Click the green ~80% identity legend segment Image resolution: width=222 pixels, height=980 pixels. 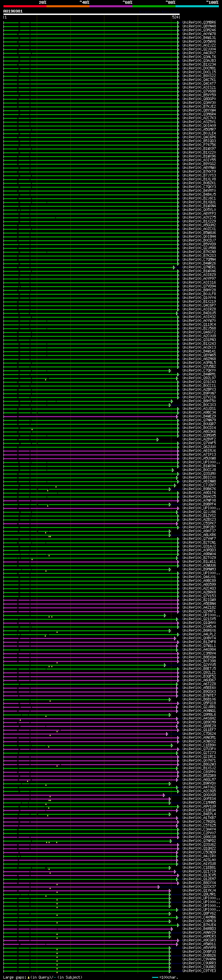coord(154,6)
